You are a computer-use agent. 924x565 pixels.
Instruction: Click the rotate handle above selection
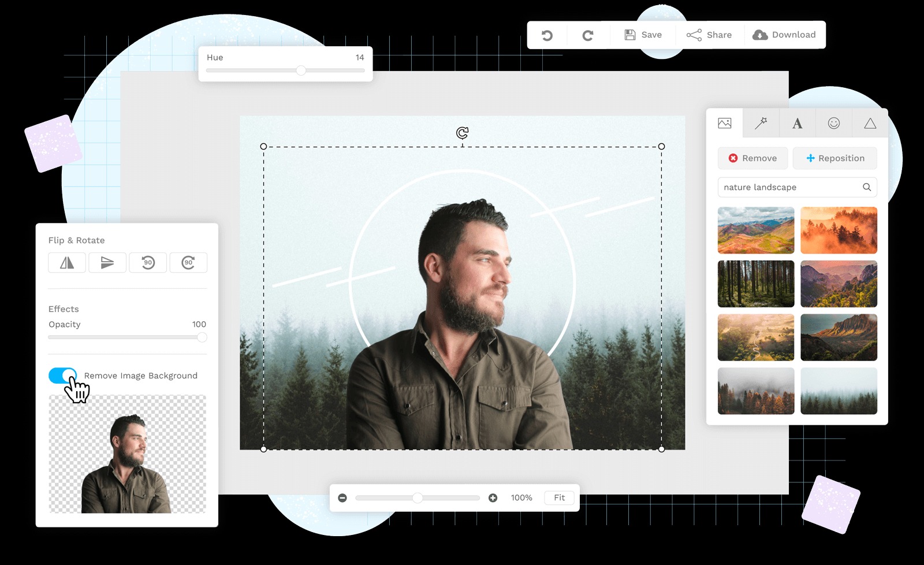[x=462, y=133]
